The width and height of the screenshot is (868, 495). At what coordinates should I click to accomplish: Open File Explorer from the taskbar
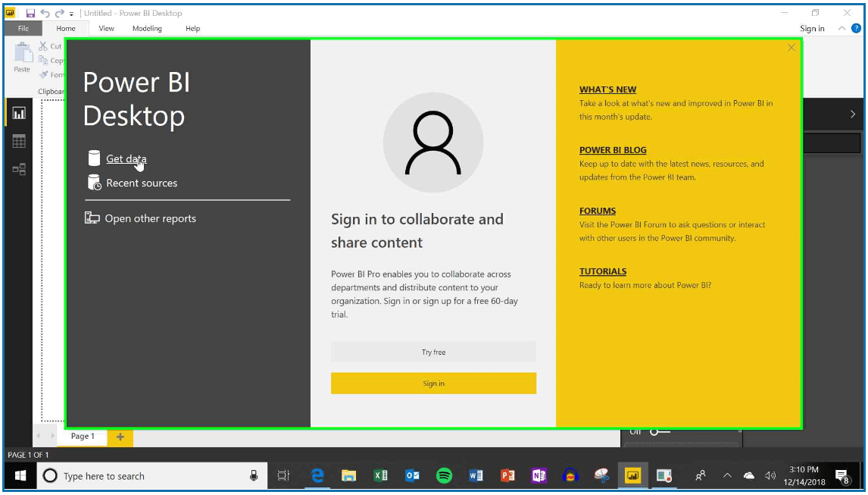point(348,475)
